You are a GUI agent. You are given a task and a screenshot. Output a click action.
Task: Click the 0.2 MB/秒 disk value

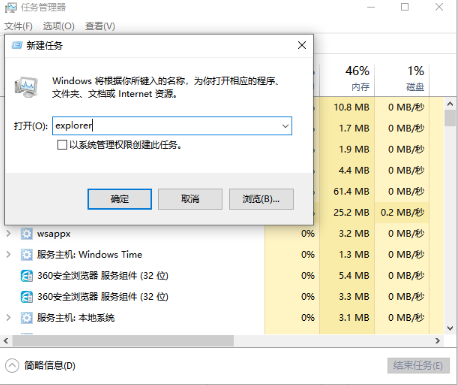click(x=402, y=212)
